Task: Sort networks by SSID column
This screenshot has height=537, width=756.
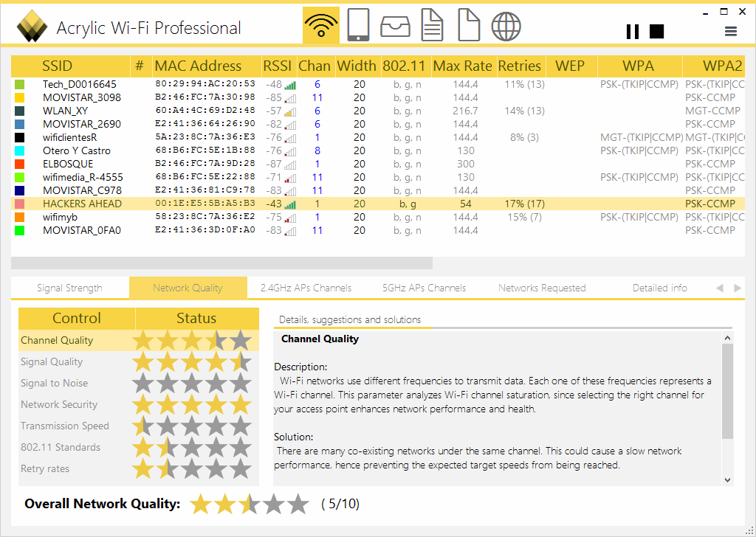Action: [x=70, y=66]
